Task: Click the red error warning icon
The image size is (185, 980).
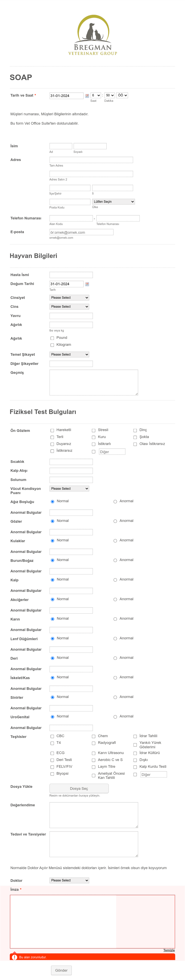Action: tap(15, 957)
